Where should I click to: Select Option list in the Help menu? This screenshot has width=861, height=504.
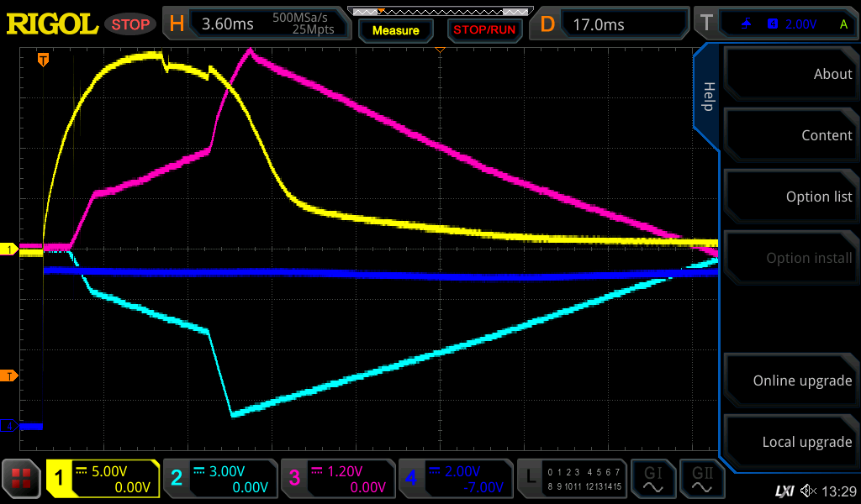click(x=790, y=197)
